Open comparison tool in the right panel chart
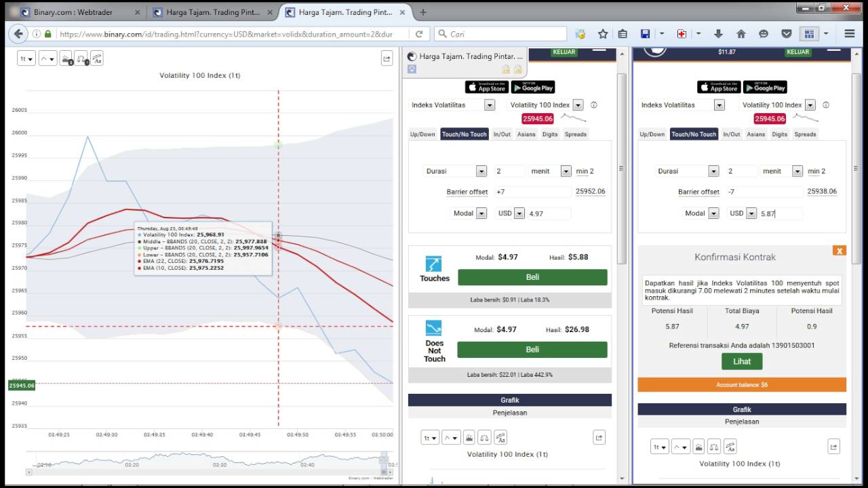This screenshot has height=488, width=868. [x=714, y=447]
